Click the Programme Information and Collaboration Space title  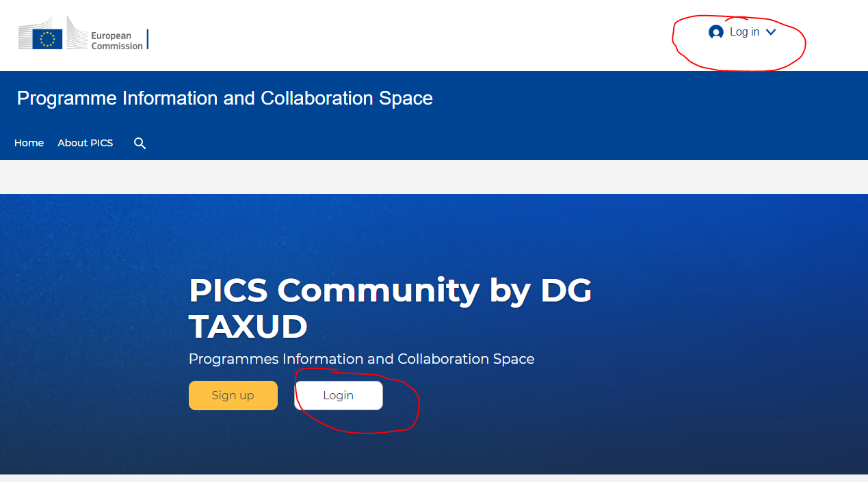point(225,98)
